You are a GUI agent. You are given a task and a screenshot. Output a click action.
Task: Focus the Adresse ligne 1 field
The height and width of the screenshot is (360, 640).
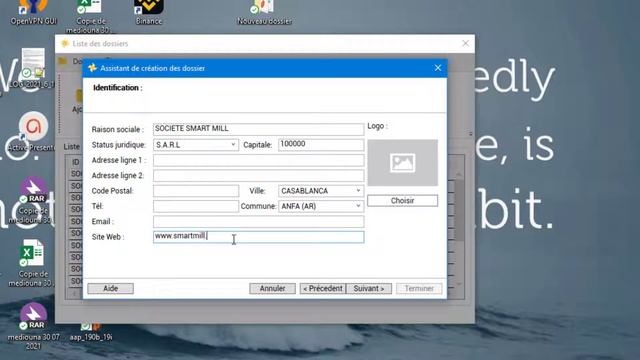pyautogui.click(x=258, y=160)
